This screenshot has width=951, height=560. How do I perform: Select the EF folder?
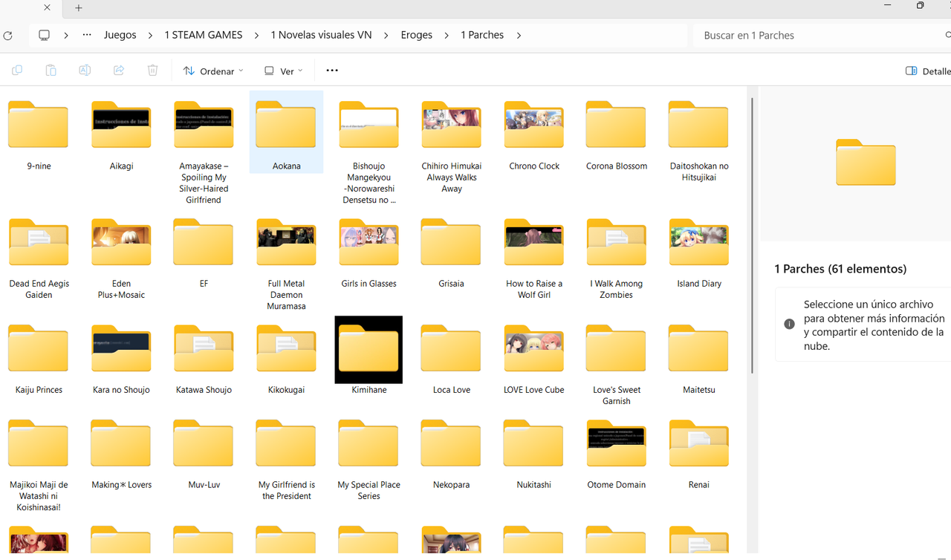(204, 253)
